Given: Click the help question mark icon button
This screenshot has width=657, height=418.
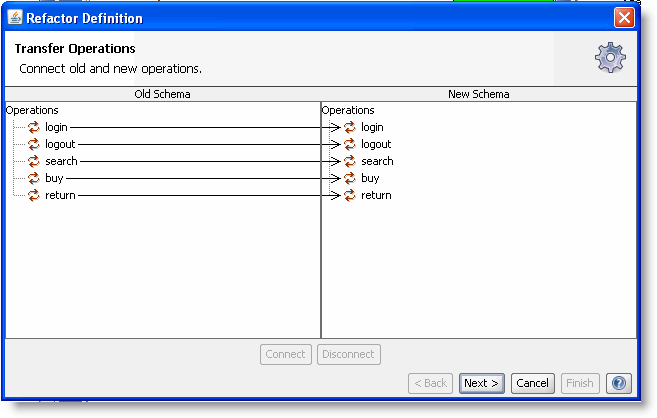Looking at the screenshot, I should tap(618, 383).
